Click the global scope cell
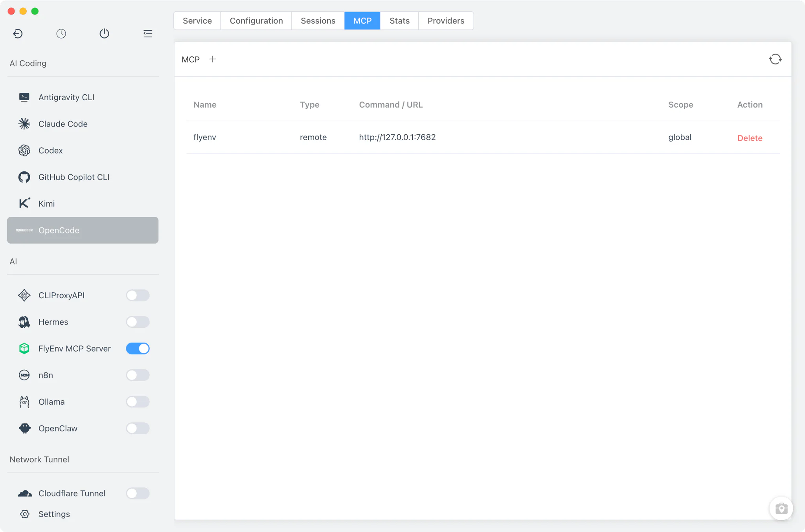 tap(680, 137)
